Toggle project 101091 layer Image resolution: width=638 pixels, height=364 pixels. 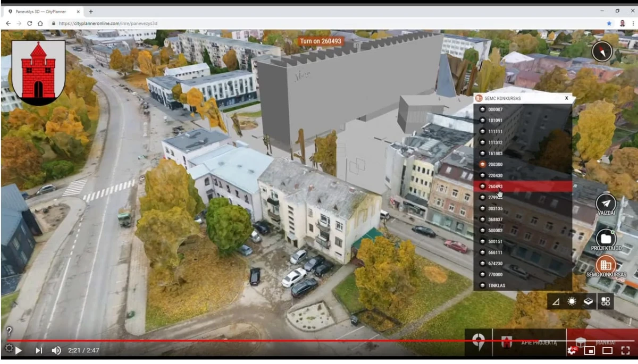coord(523,120)
